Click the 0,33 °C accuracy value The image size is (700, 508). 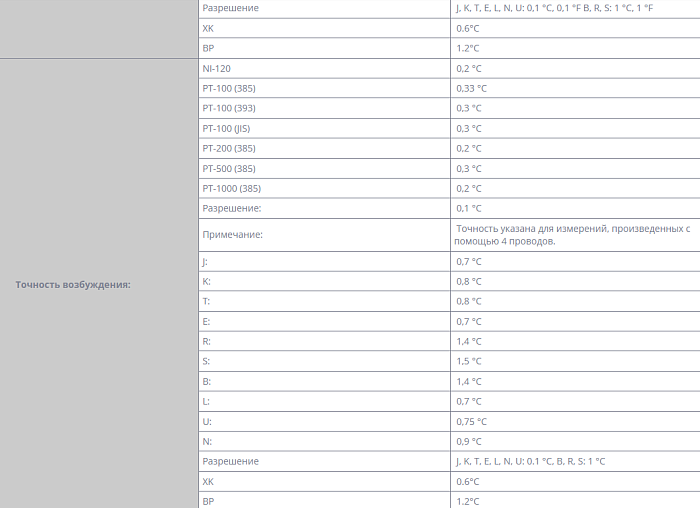click(x=471, y=88)
